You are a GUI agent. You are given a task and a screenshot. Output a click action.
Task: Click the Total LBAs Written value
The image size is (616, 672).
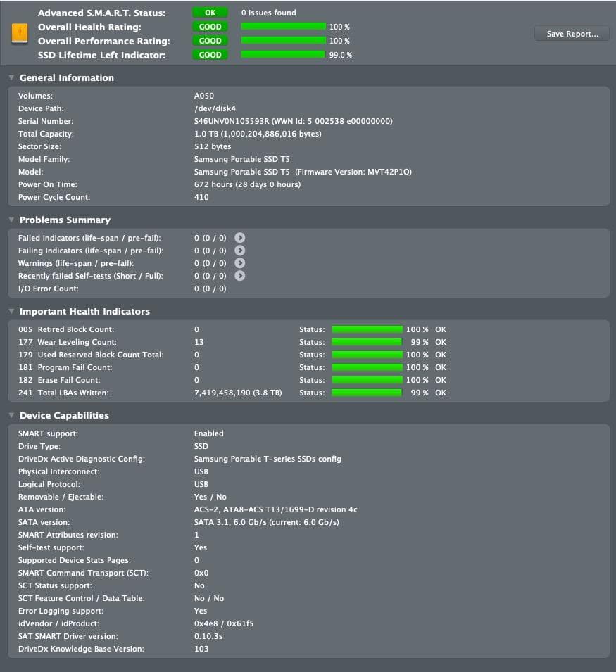238,393
